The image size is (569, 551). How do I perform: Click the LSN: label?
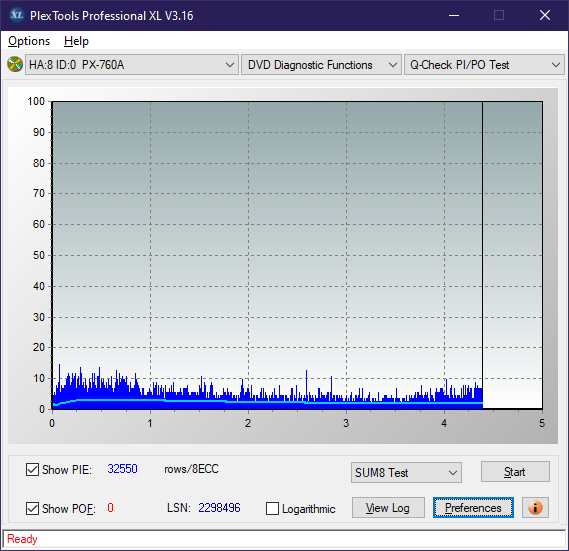[179, 507]
